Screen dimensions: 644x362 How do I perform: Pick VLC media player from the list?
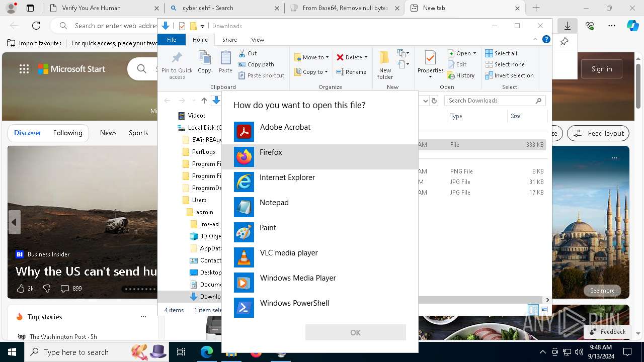pos(319,257)
